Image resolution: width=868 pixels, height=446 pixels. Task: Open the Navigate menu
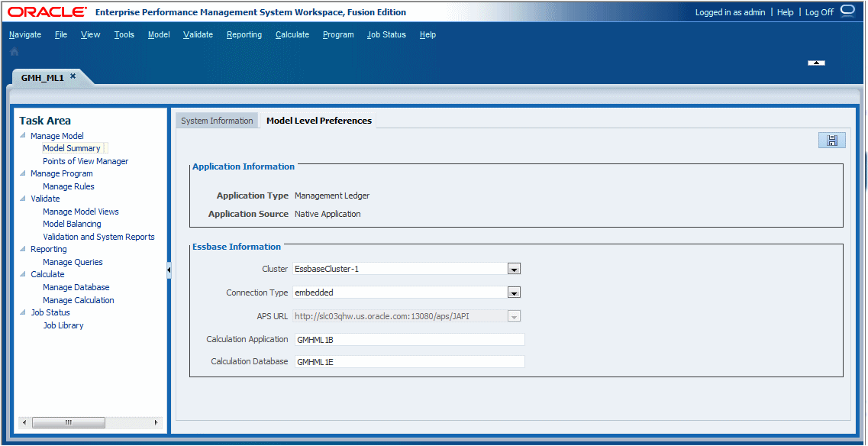coord(25,34)
